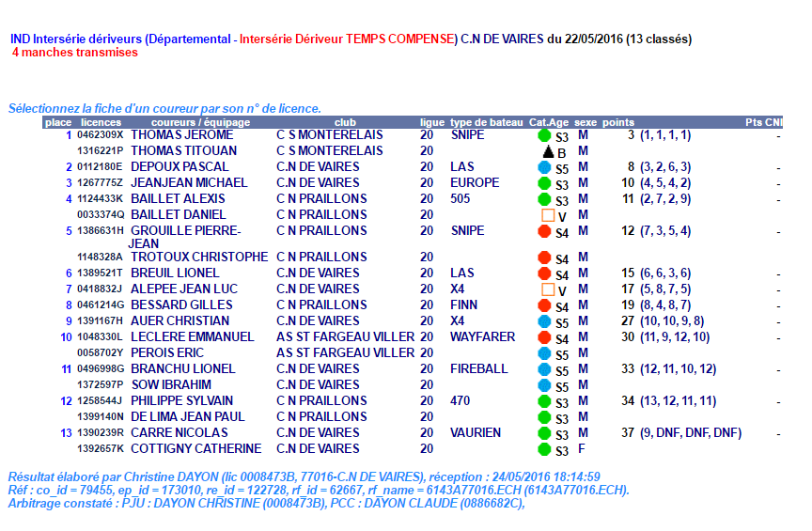Click the 'type de bateau' column header
This screenshot has width=812, height=531.
coord(487,122)
